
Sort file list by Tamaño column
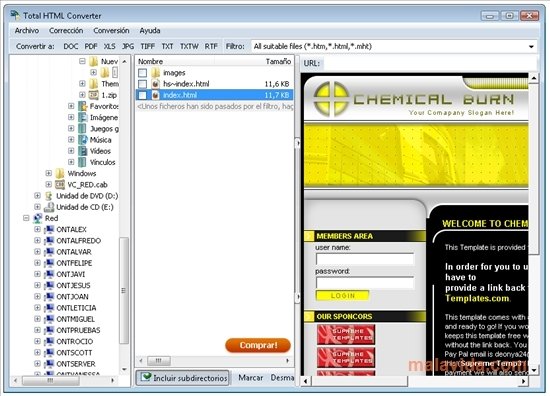pyautogui.click(x=278, y=61)
